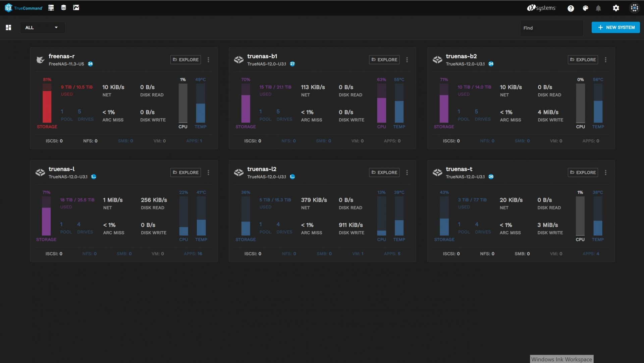644x363 pixels.
Task: Click "911 KiB/s" disk write on truenas-l2
Action: 351,225
